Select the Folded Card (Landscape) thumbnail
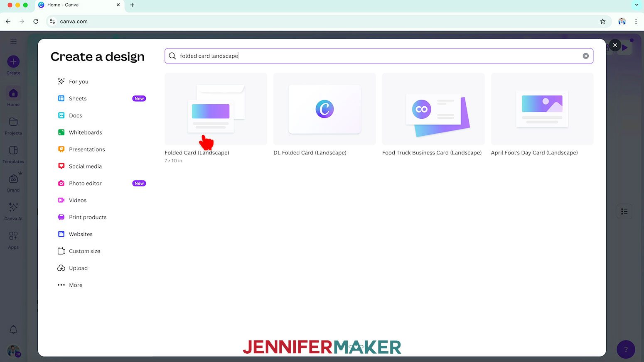Screen dimensions: 644x362 tap(216, 109)
